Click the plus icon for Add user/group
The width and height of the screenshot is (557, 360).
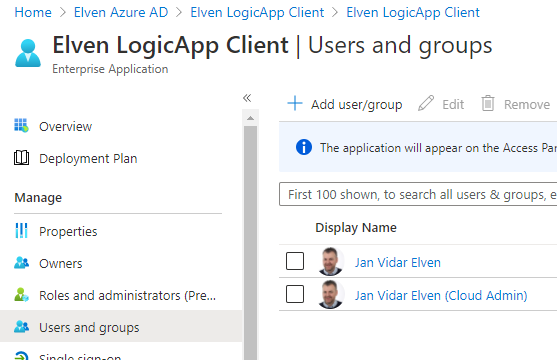pos(295,104)
